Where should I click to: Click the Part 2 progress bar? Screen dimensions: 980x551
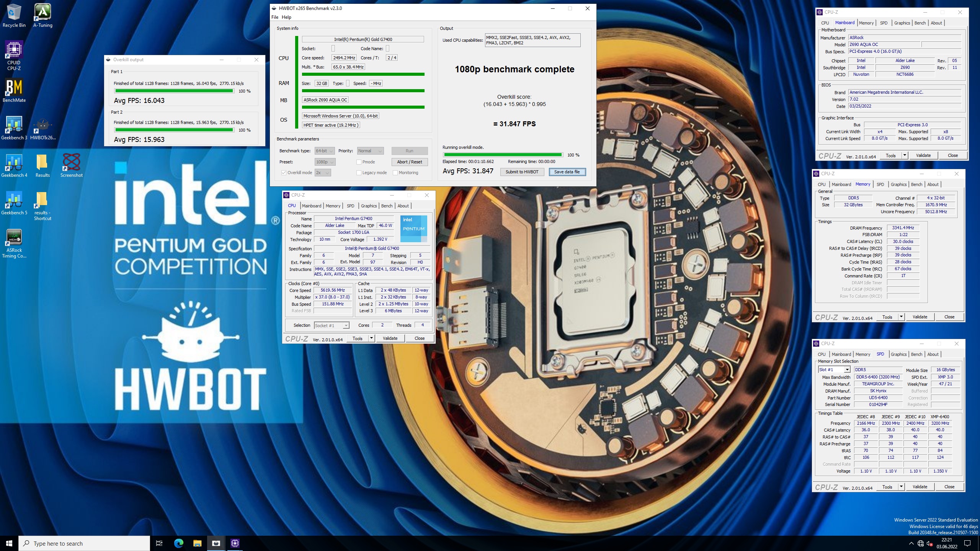pos(174,130)
